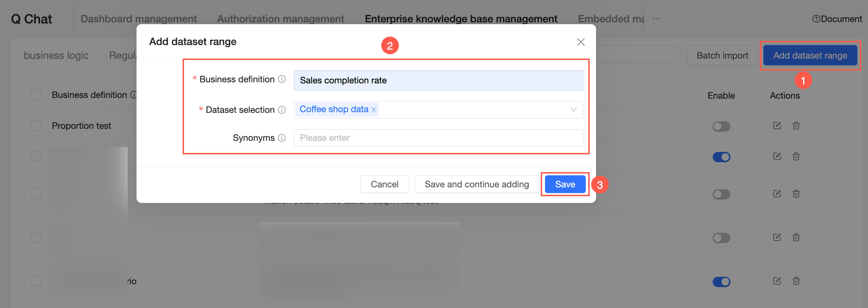Delete the last table row via trash icon
Viewport: 868px width, 308px height.
[x=796, y=281]
